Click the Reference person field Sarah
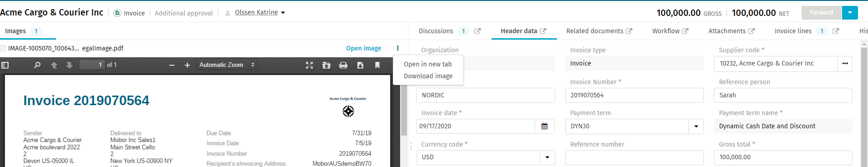The height and width of the screenshot is (167, 868). click(783, 95)
